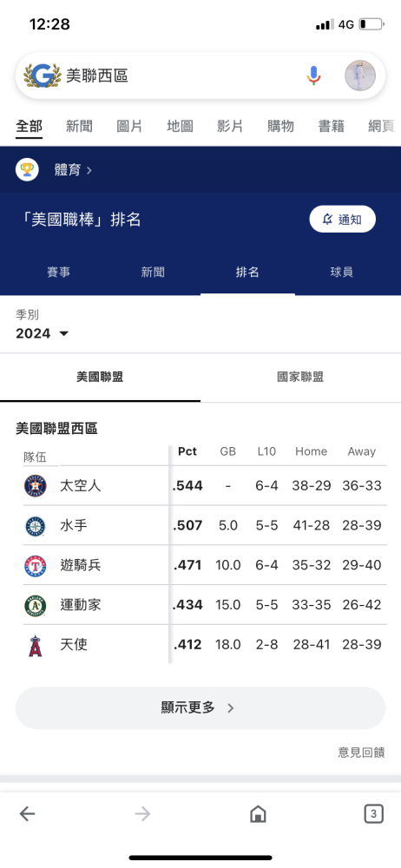401x868 pixels.
Task: Tap the Angels team logo
Action: (35, 645)
